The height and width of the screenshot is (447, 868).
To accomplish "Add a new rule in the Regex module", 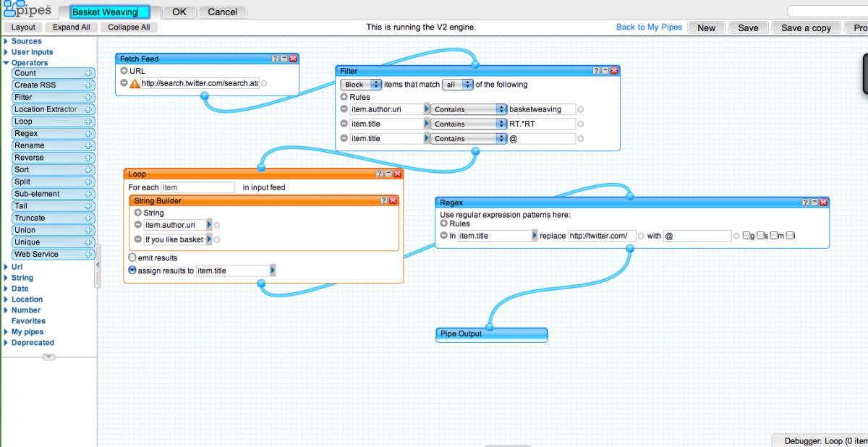I will pos(444,223).
